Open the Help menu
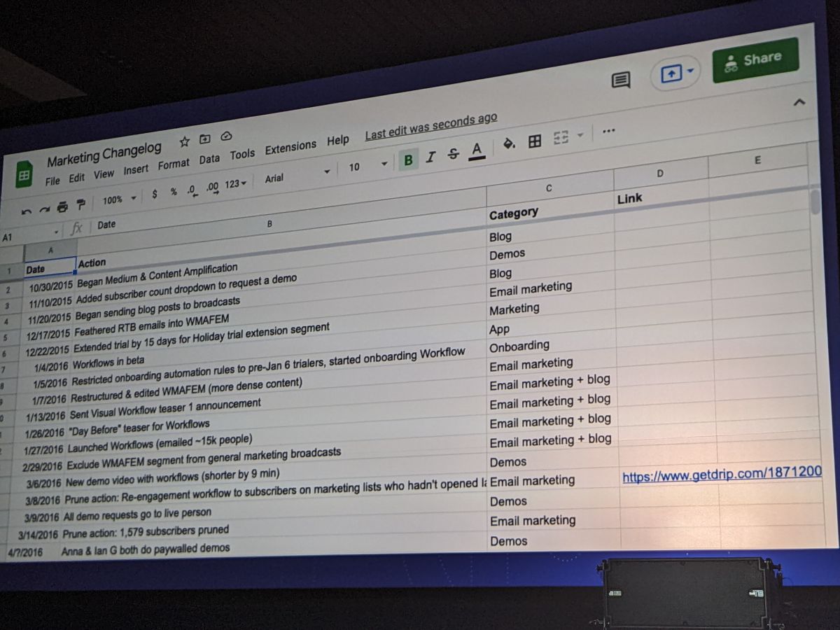The width and height of the screenshot is (840, 630). click(338, 141)
